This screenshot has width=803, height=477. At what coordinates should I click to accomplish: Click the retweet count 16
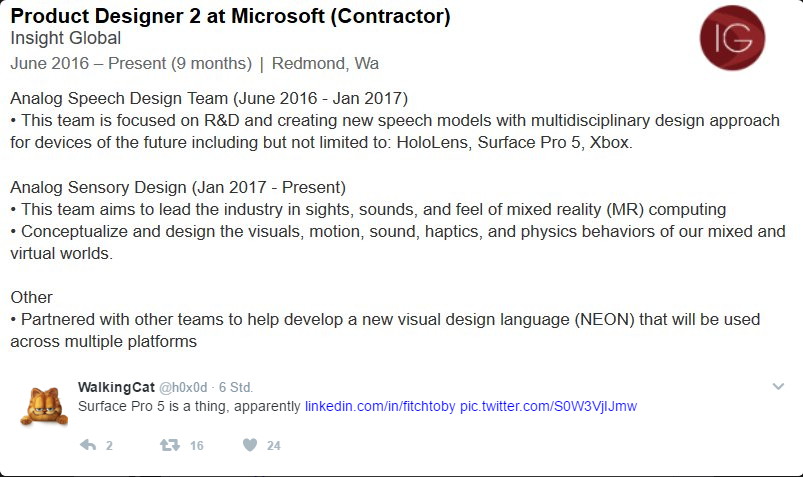pyautogui.click(x=197, y=446)
